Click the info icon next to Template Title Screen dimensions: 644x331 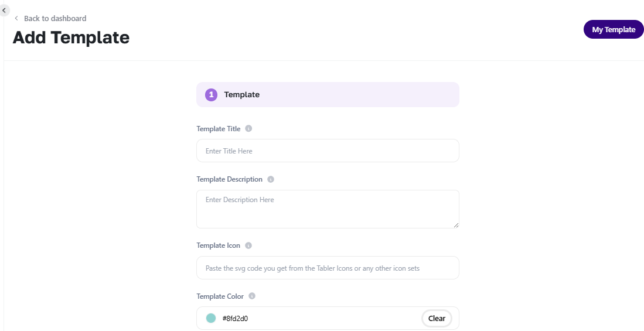[248, 128]
